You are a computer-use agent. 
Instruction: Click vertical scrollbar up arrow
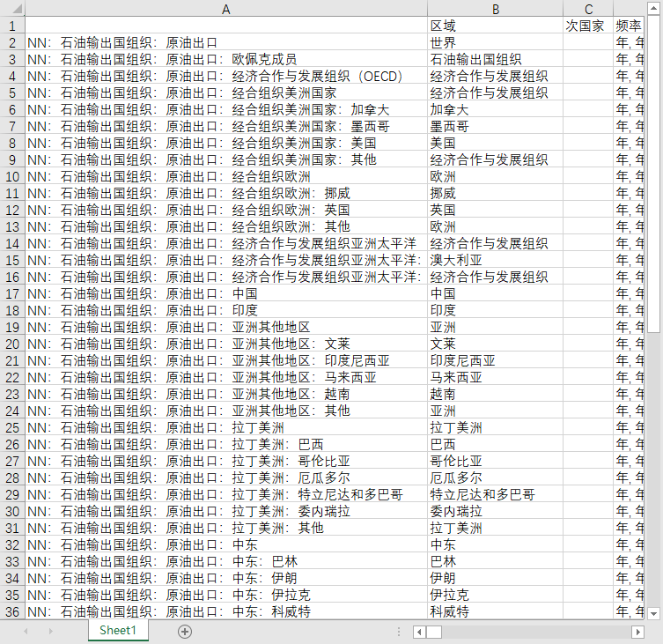point(653,8)
